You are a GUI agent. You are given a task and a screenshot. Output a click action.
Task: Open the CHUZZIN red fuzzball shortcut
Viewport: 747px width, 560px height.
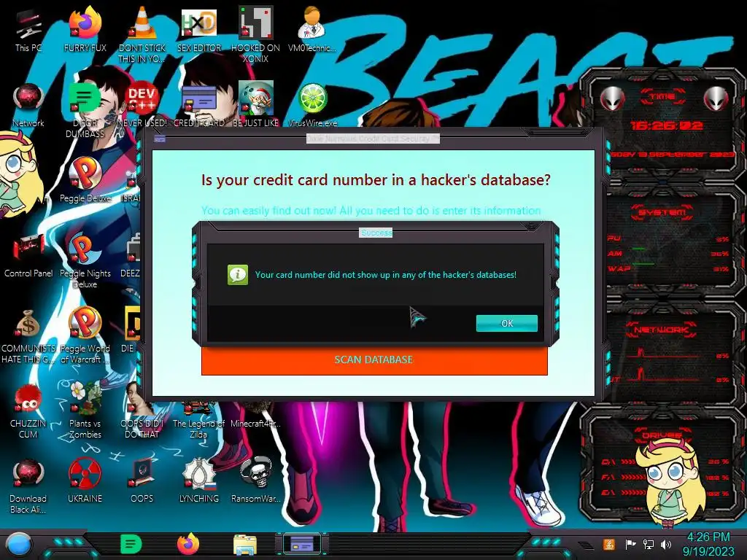click(28, 411)
